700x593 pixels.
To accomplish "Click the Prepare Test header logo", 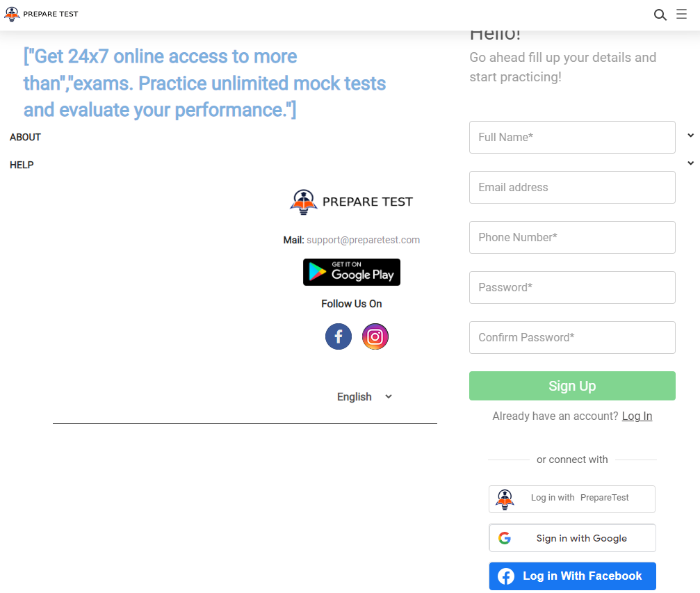I will [x=41, y=14].
